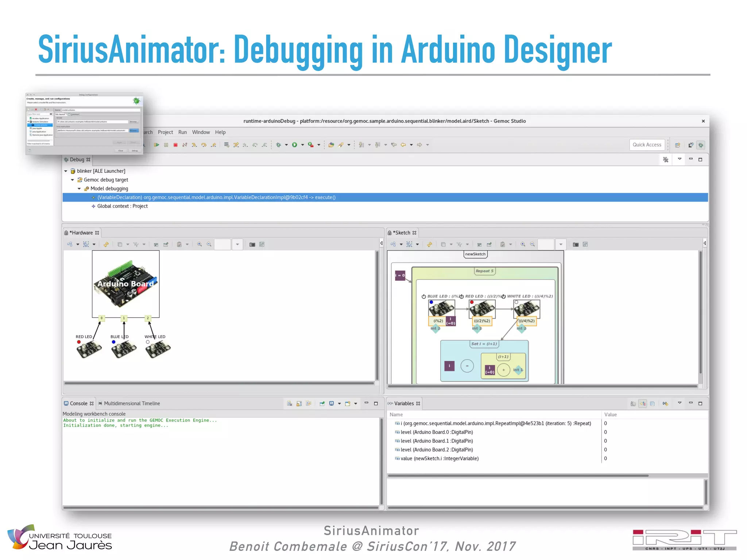
Task: Open the Project menu
Action: coord(165,132)
